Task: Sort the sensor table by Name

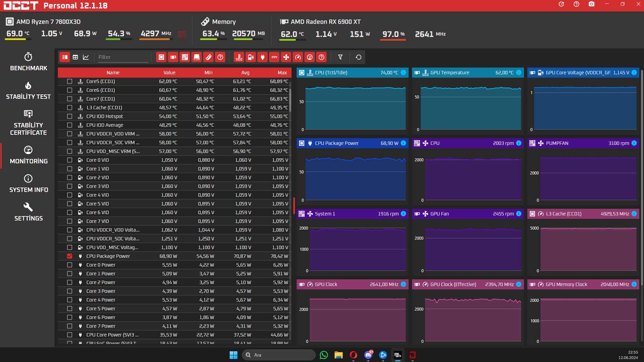Action: click(113, 73)
